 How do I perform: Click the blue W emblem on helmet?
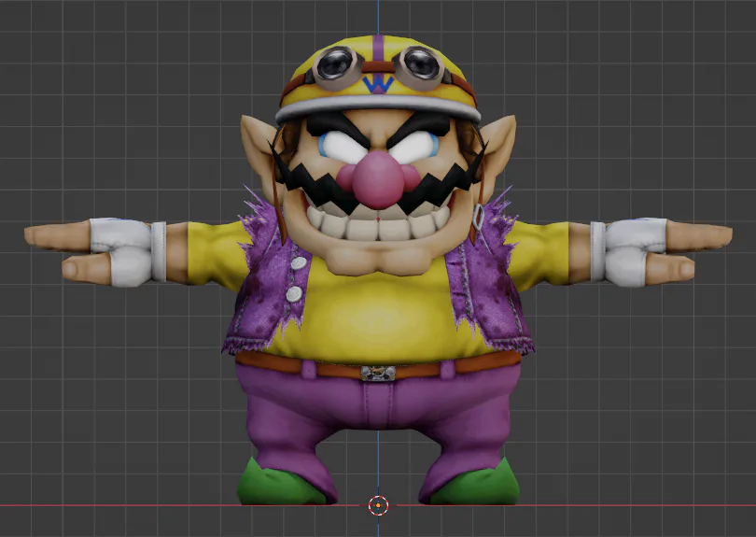[378, 84]
